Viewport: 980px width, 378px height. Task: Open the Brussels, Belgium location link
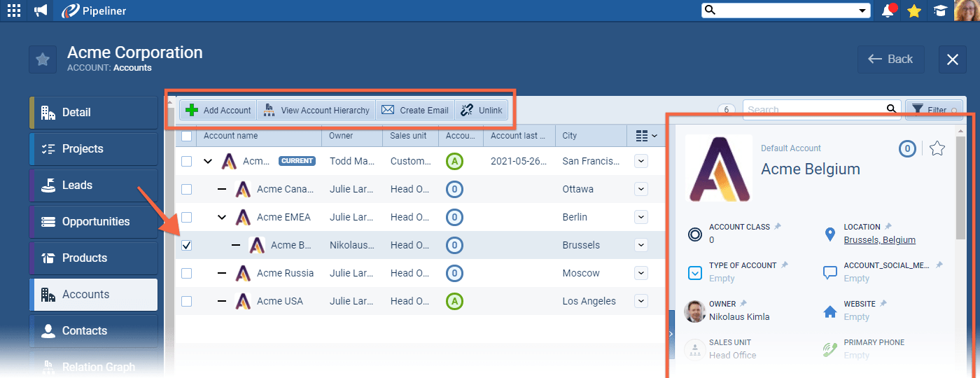pos(879,240)
